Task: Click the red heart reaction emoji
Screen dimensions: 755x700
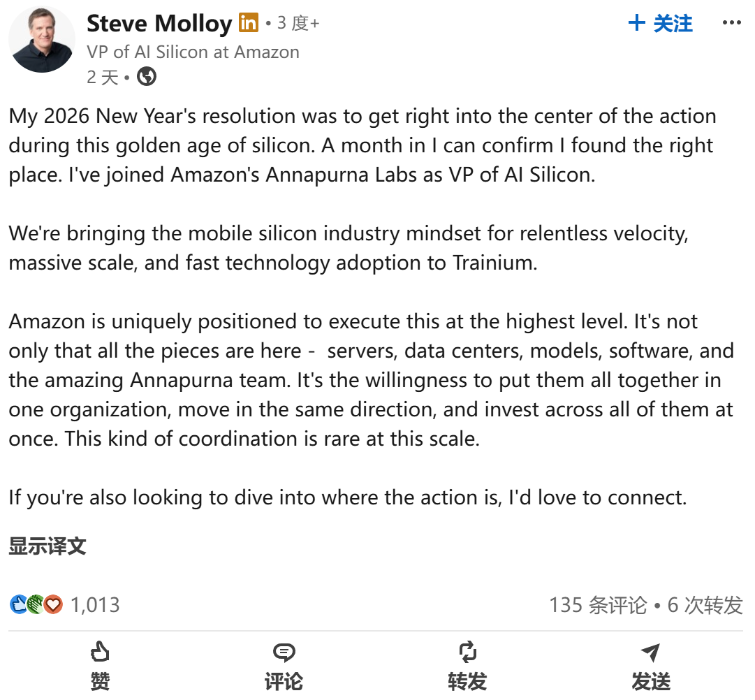Action: 53,604
